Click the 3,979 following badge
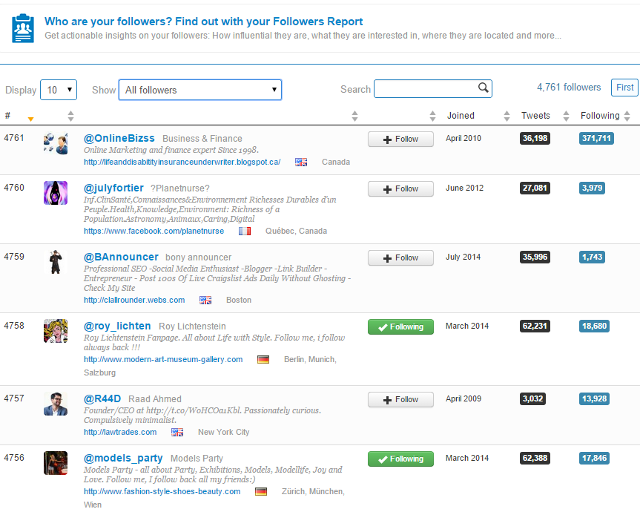 592,188
